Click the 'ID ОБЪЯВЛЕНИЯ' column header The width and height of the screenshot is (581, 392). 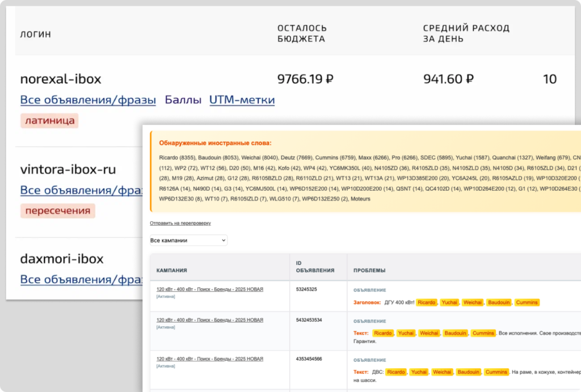315,267
